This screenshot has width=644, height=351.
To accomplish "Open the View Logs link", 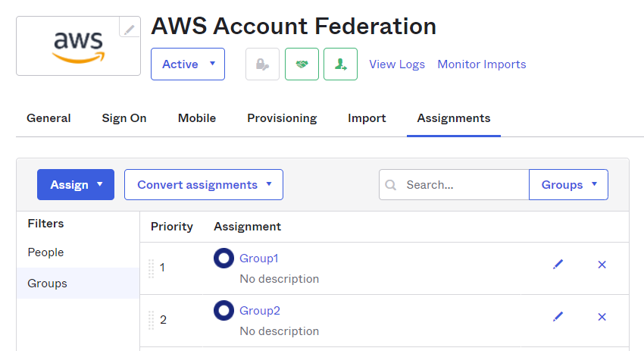I will tap(397, 64).
